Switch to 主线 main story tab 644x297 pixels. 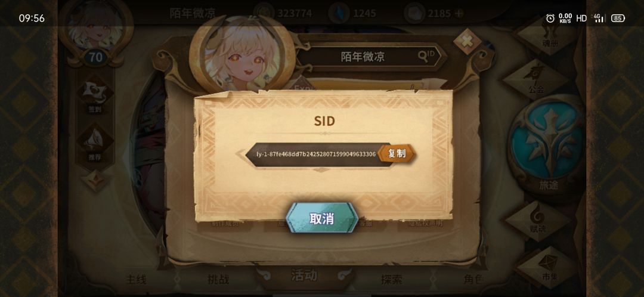click(x=136, y=279)
